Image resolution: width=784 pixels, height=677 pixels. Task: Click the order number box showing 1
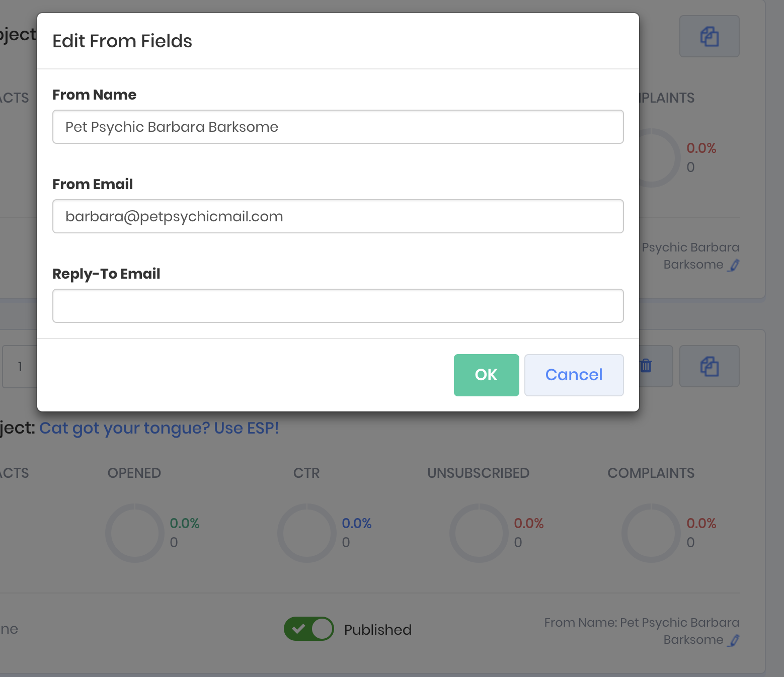point(20,367)
